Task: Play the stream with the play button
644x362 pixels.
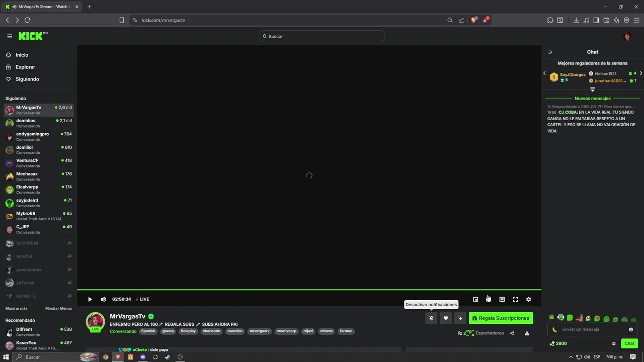Action: tap(90, 299)
